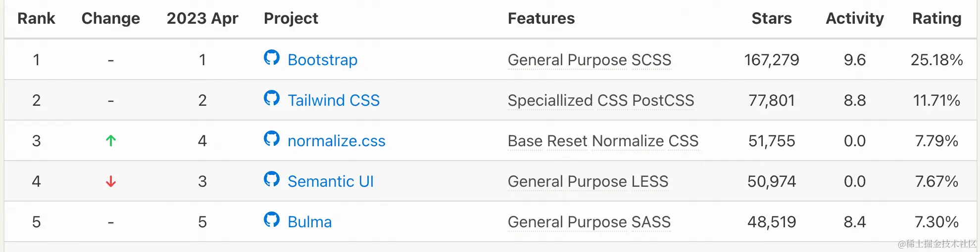Click the Rank column header

click(x=36, y=18)
